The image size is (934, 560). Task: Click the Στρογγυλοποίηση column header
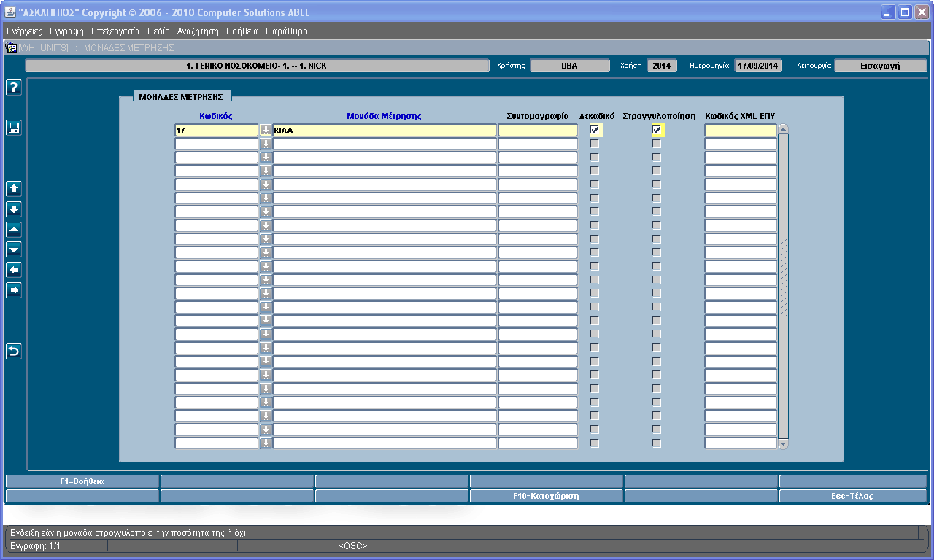[659, 116]
